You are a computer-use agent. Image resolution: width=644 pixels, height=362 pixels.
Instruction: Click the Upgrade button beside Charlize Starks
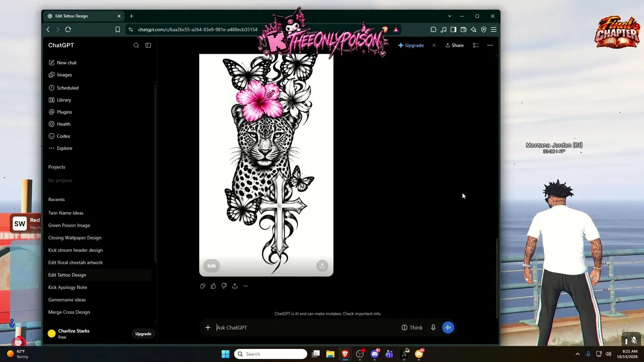tap(143, 334)
